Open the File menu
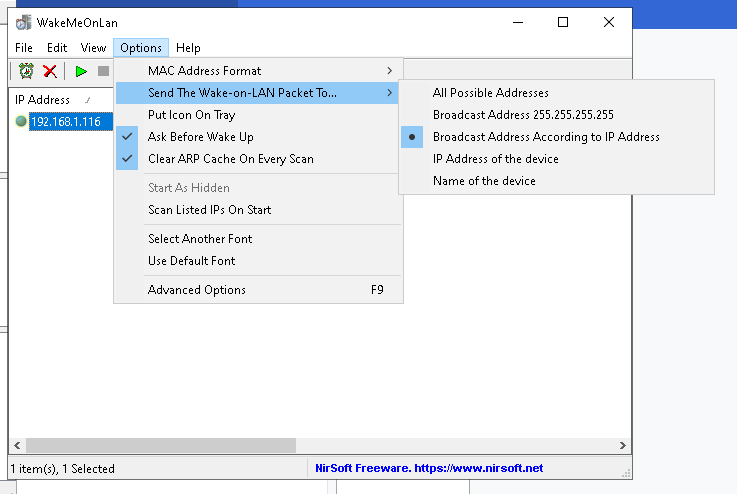Screen dimensions: 737x494 pos(24,48)
